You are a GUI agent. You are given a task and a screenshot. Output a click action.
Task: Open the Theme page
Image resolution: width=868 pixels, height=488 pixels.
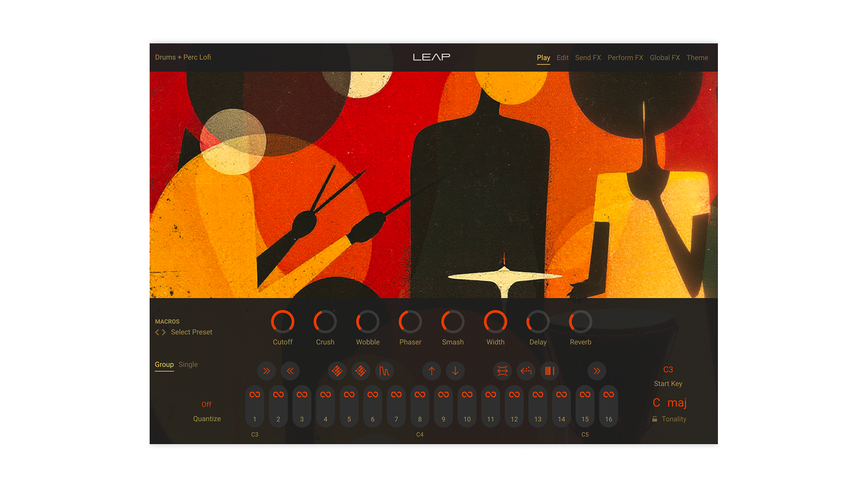(x=697, y=57)
